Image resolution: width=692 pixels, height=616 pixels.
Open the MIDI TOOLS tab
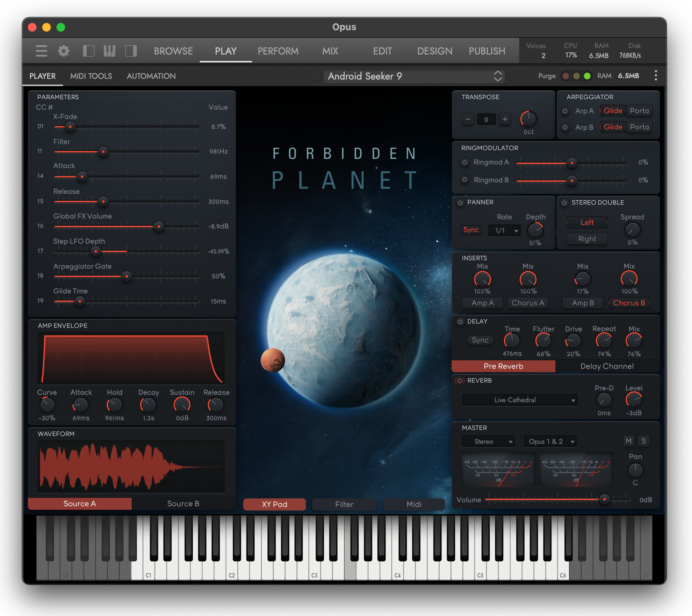click(91, 76)
